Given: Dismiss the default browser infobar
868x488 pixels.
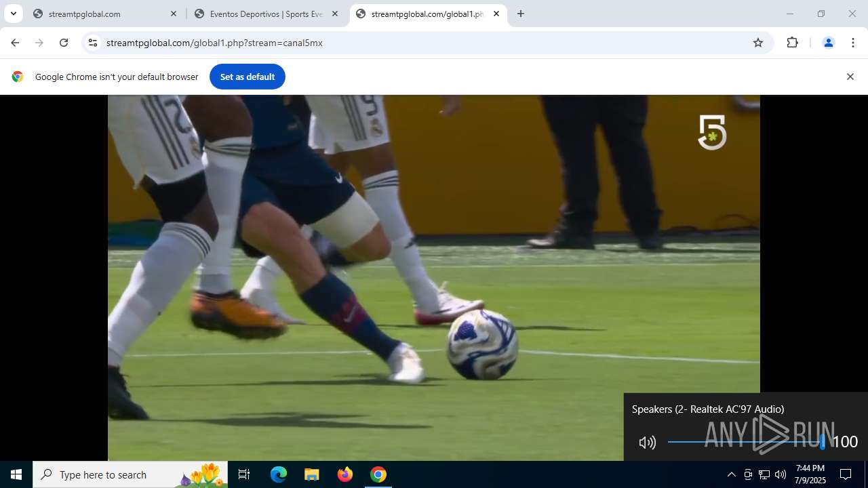Looking at the screenshot, I should tap(850, 77).
